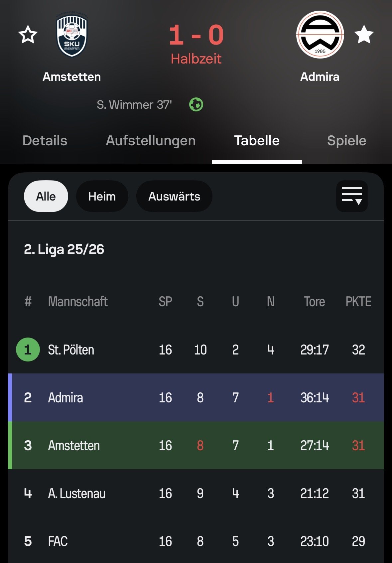Tap the FAC team row
Viewport: 392px width, 563px height.
tap(58, 541)
